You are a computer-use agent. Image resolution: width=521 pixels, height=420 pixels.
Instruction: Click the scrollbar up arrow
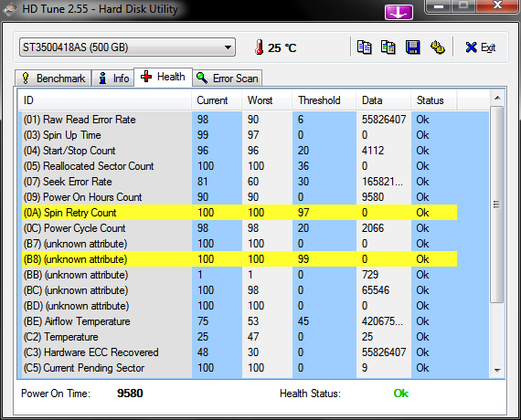(497, 98)
